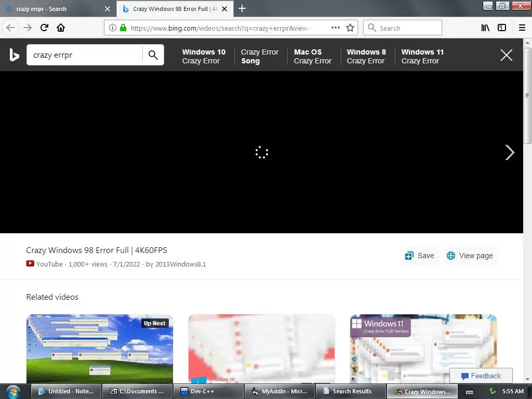Open the Windows 11 Crazy Error thumbnail
532x399 pixels.
click(423, 349)
